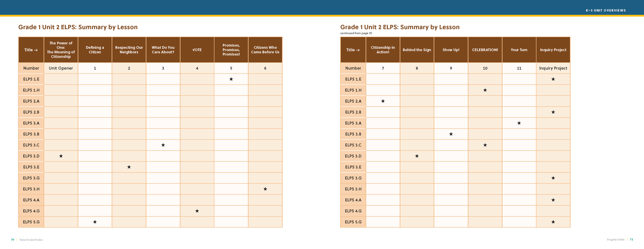Click the ELPS 1.E star under Inquiry Project column
Viewport: 644px width, 249px height.
tap(553, 79)
